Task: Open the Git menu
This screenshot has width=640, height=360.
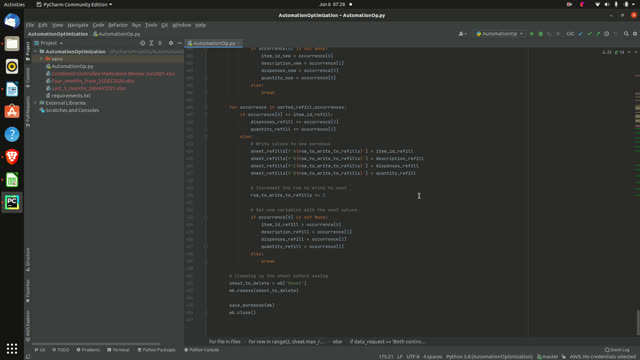Action: pyautogui.click(x=164, y=25)
